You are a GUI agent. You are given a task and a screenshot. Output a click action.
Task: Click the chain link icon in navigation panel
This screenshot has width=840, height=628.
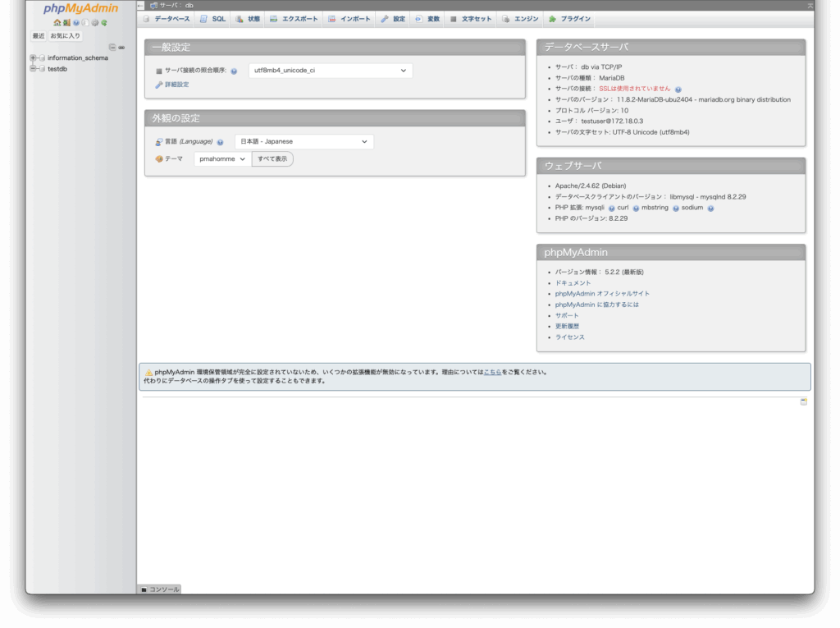pyautogui.click(x=121, y=47)
